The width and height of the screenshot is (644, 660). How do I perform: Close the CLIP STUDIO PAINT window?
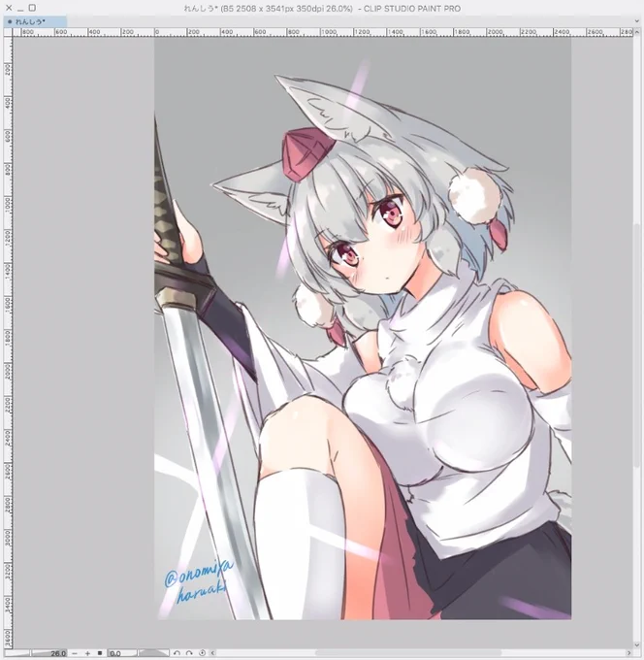[x=9, y=8]
